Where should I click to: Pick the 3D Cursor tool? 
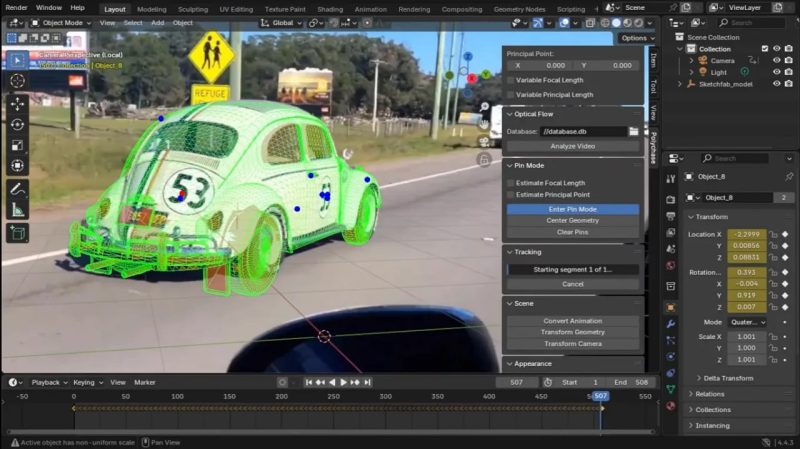coord(17,80)
